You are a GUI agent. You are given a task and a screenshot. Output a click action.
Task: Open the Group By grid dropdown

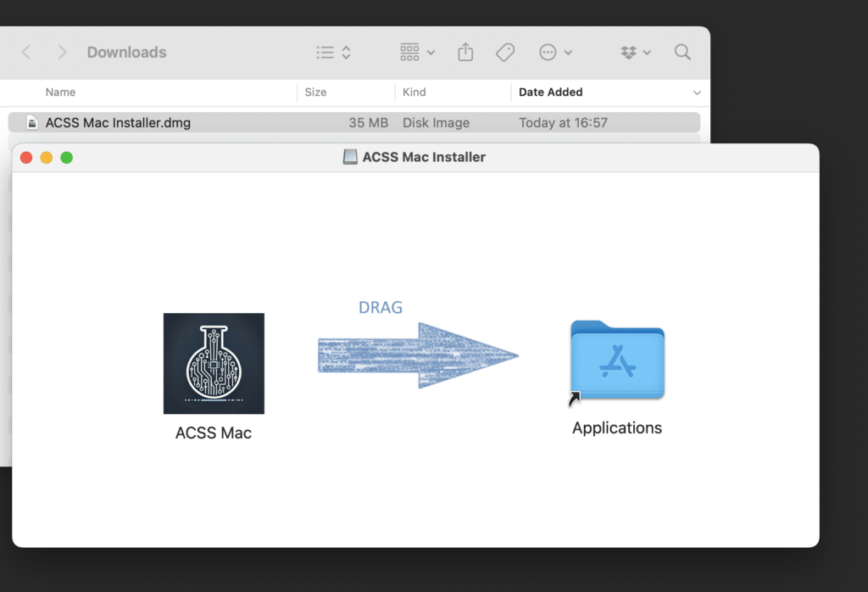tap(417, 52)
